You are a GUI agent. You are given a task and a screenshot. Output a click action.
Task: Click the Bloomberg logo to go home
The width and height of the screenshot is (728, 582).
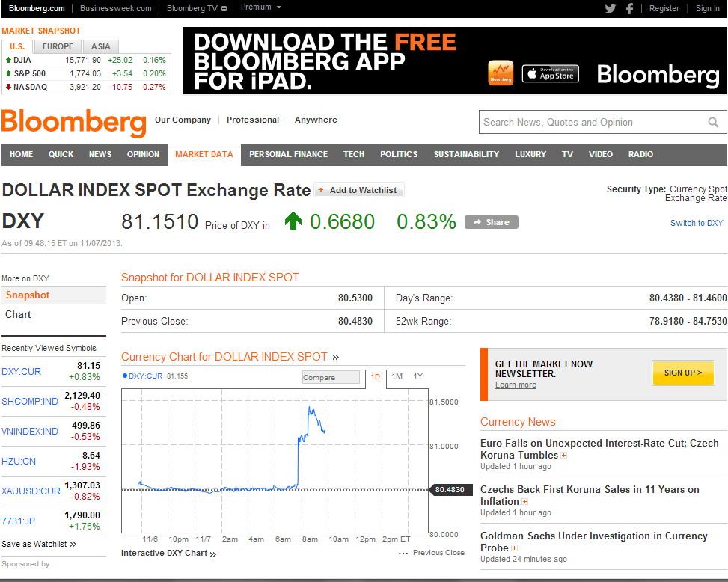[x=73, y=123]
